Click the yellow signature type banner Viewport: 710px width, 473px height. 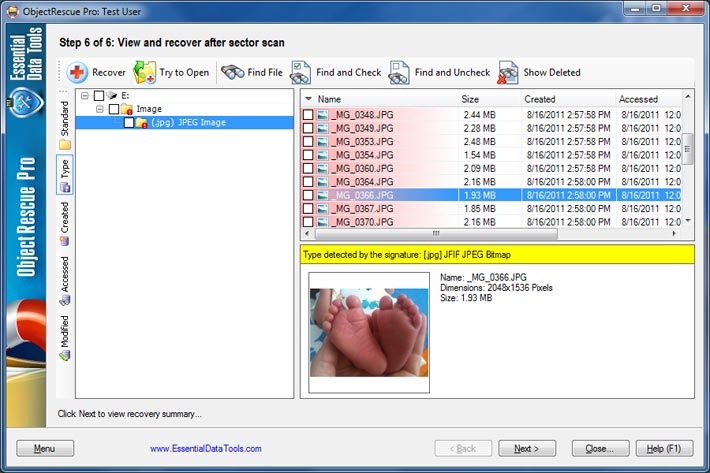pyautogui.click(x=497, y=254)
